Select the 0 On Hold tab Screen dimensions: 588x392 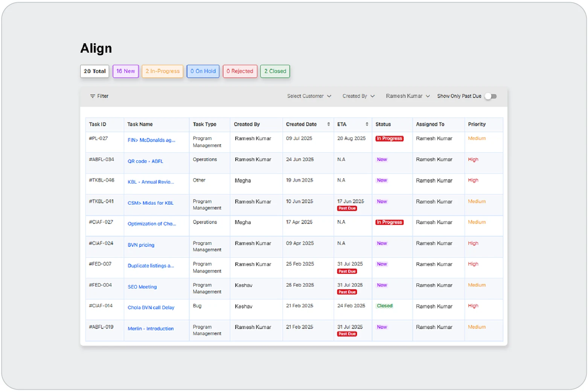coord(203,71)
